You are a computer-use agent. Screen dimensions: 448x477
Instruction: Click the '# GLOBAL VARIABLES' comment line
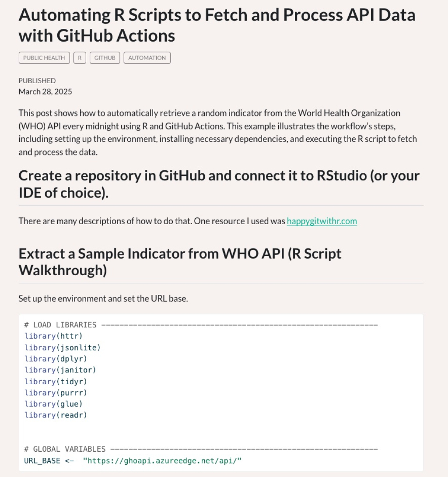click(201, 449)
